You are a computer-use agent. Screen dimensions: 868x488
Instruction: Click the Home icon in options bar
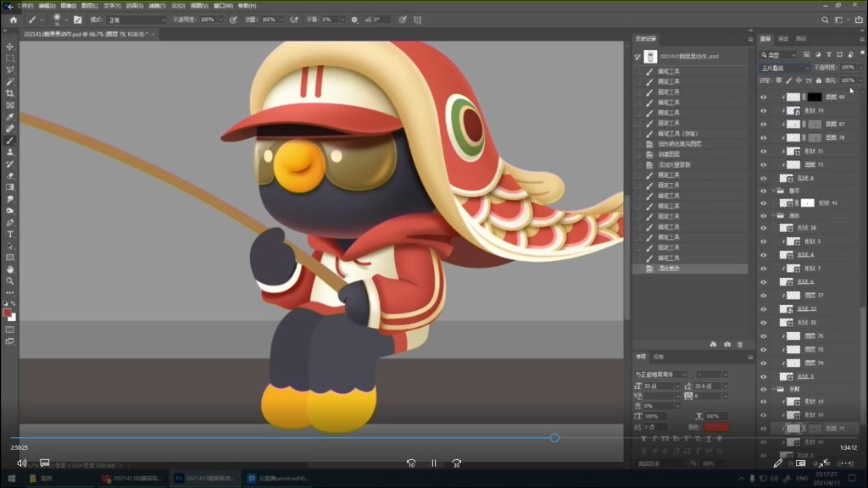coord(13,19)
